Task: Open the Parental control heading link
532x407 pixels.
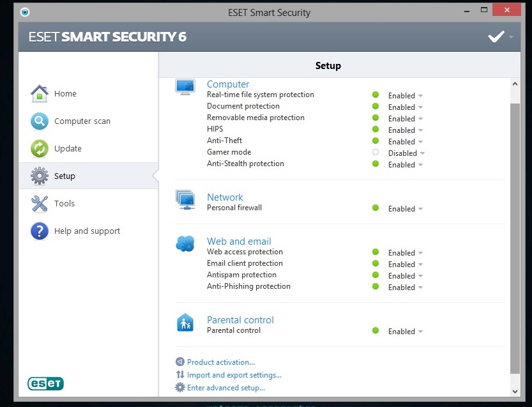Action: (240, 319)
